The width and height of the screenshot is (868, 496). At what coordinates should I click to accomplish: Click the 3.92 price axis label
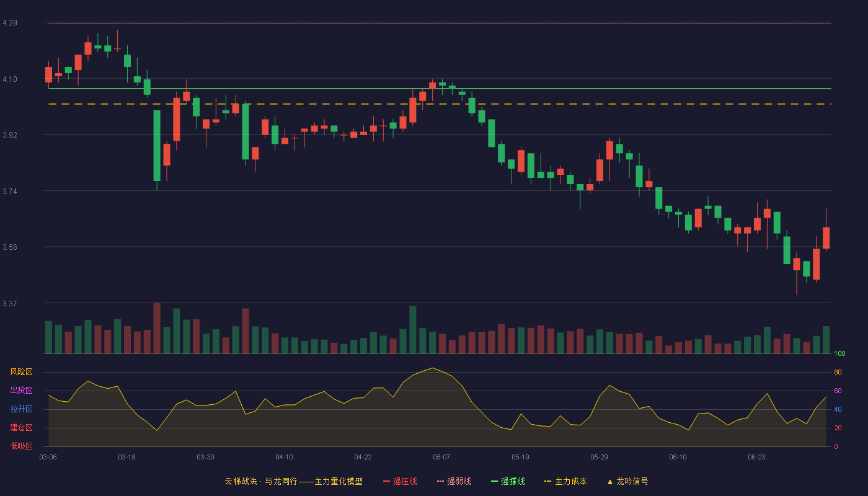coord(10,135)
